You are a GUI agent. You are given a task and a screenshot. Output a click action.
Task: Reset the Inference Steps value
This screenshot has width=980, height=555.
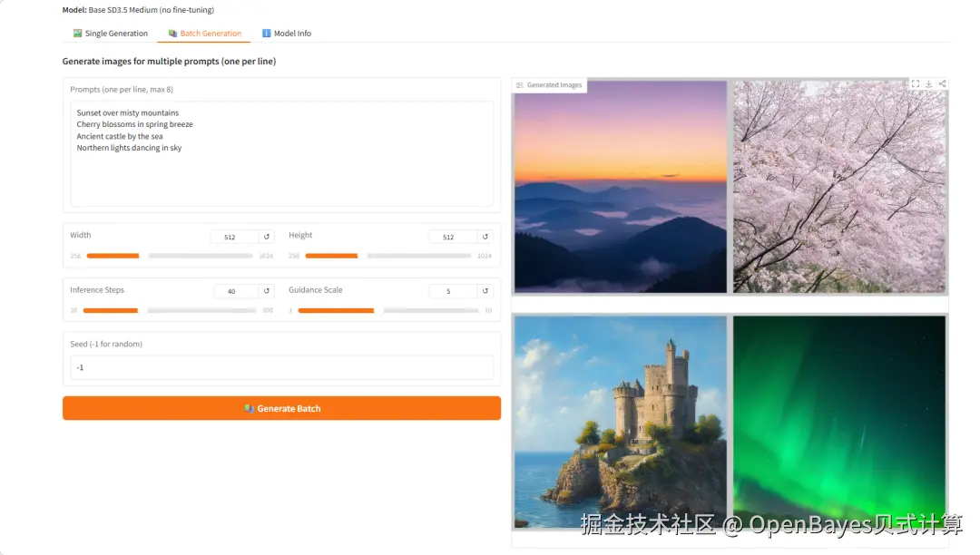267,291
